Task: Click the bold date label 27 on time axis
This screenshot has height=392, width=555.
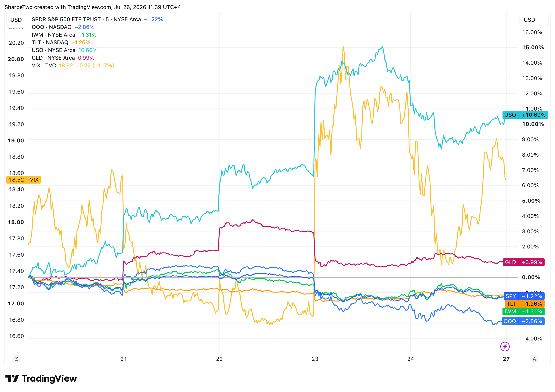Action: click(x=506, y=359)
